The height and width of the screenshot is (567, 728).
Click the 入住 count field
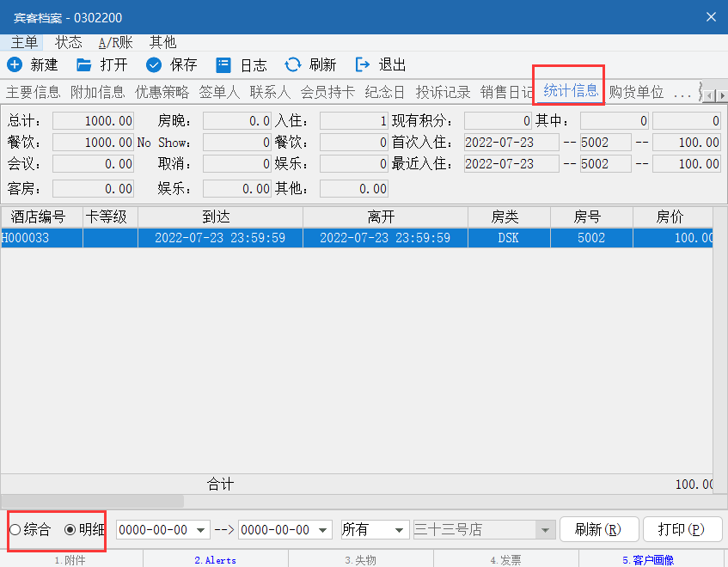tap(354, 120)
